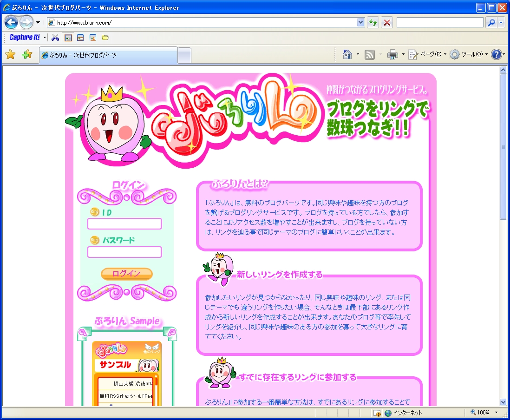Click the ぶろりん Sample heading

pyautogui.click(x=127, y=321)
